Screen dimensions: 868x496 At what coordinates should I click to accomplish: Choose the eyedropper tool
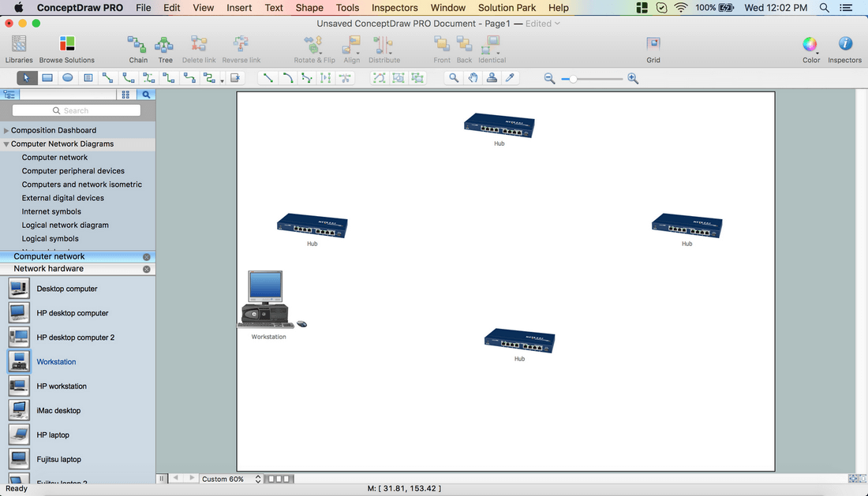click(511, 78)
